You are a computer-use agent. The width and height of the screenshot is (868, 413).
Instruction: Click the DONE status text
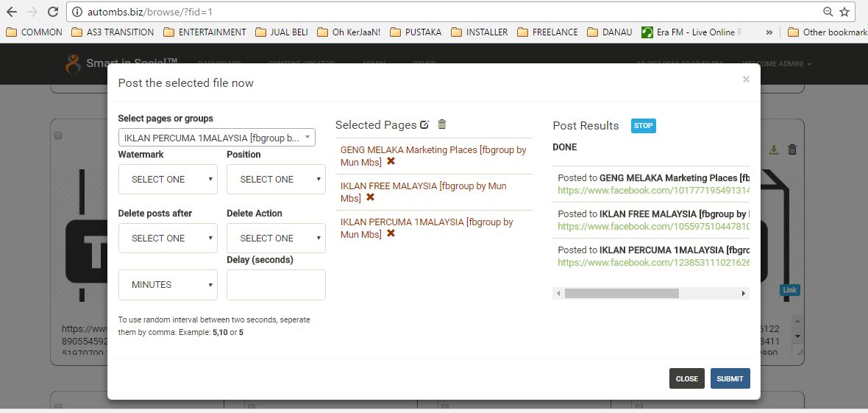[x=565, y=147]
